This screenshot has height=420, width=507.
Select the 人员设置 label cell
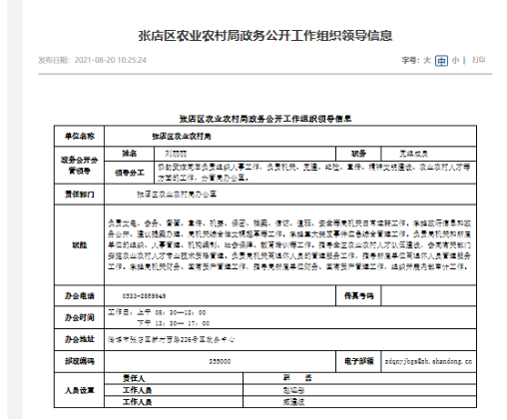pos(79,390)
